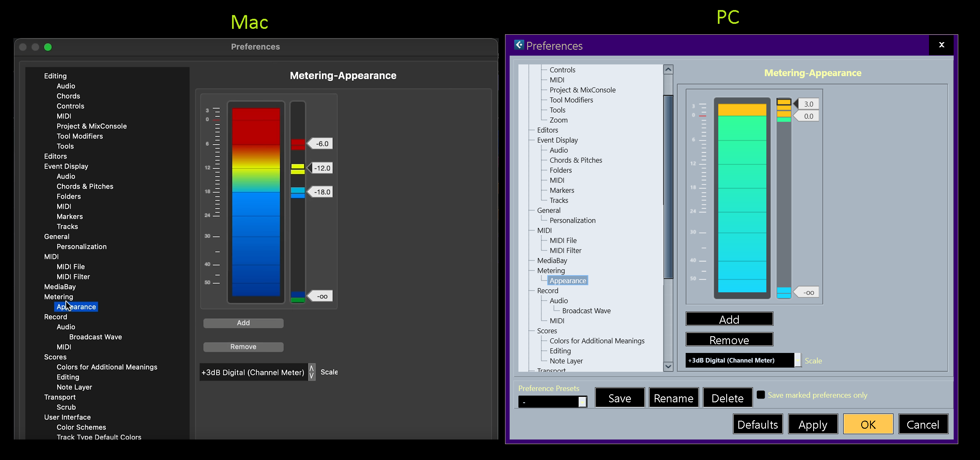Enable Save marked preferences only checkbox
Screen dimensions: 980x460
(761, 395)
